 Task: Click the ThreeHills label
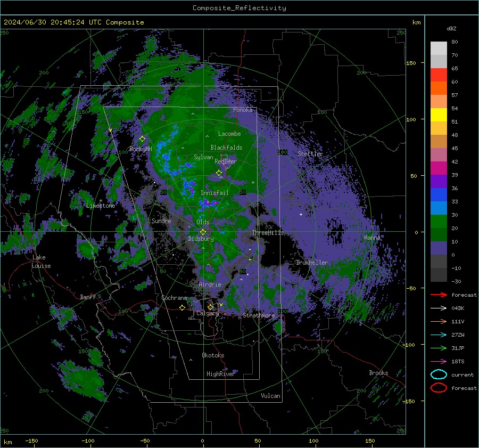(x=268, y=233)
